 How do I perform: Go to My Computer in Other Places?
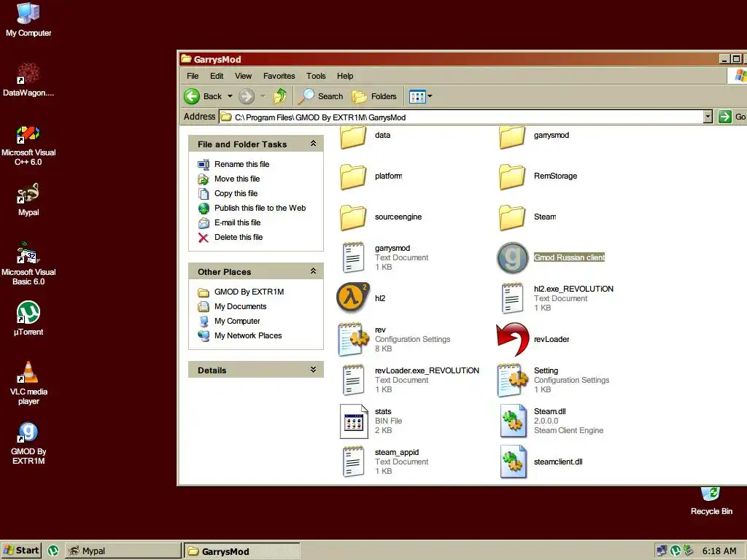point(237,321)
